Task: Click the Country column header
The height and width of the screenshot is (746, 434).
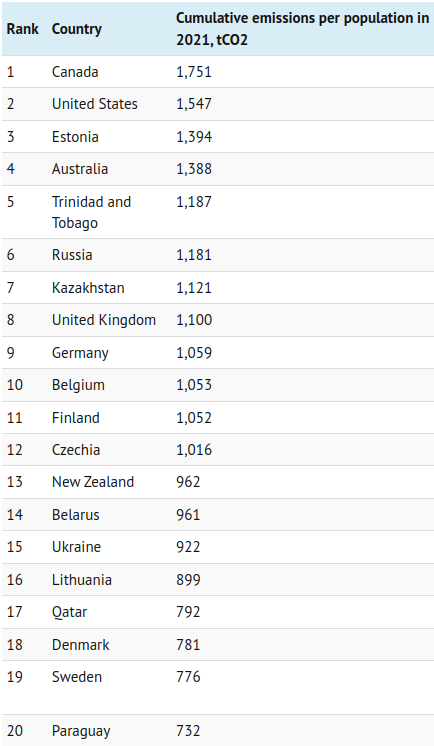Action: click(77, 29)
